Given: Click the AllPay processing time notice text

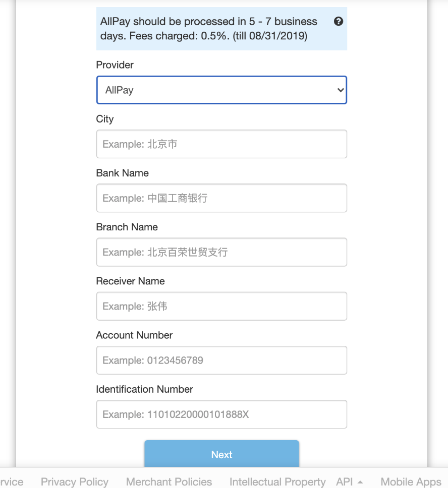Looking at the screenshot, I should tap(209, 29).
